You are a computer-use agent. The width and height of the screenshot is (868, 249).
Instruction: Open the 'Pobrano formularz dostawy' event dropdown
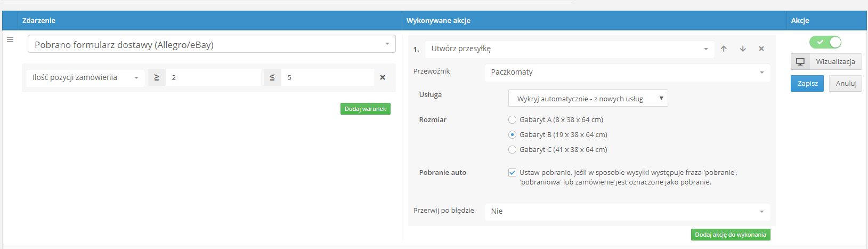[212, 44]
